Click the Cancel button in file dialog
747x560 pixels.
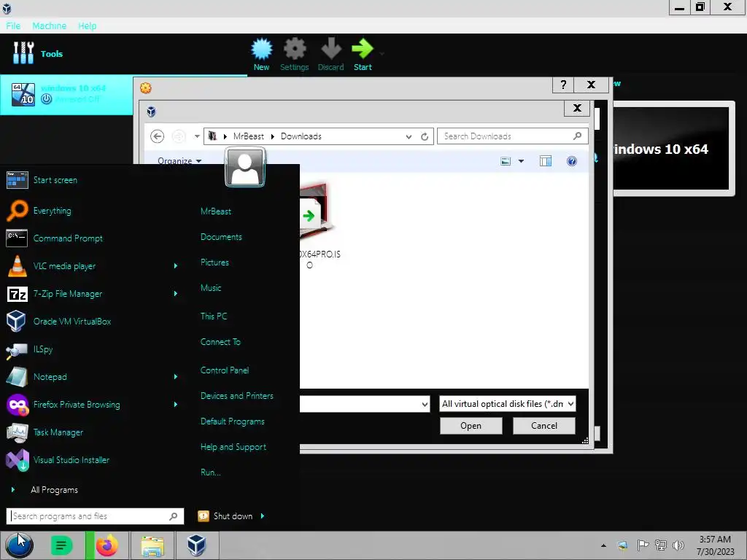[544, 426]
